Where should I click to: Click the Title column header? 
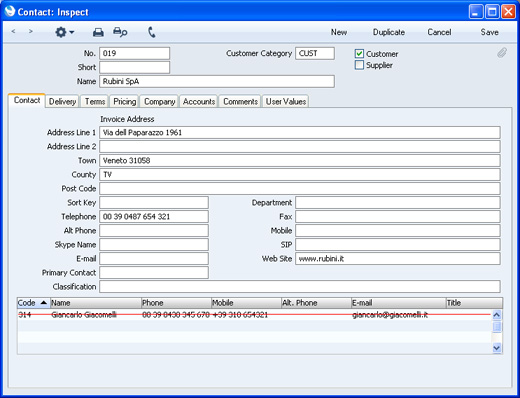coord(474,303)
